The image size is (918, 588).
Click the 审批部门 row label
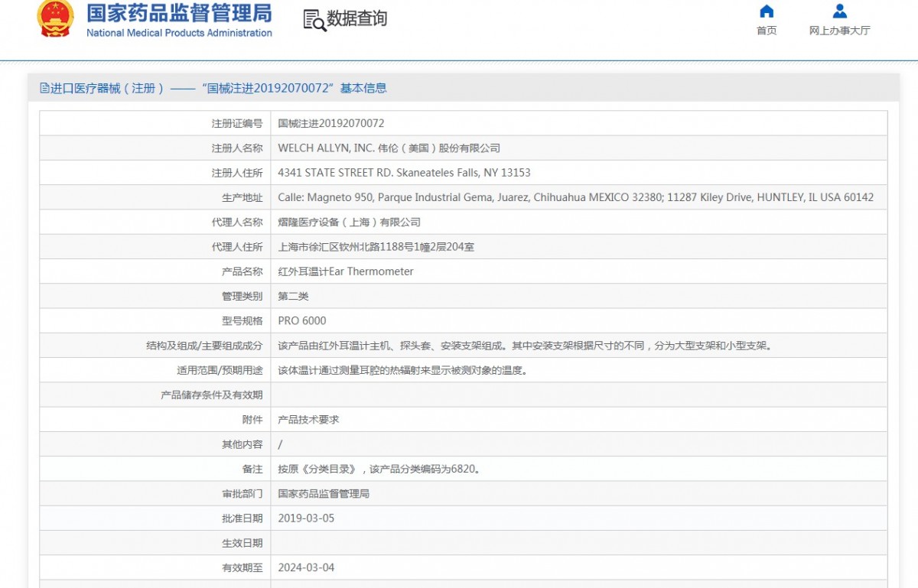point(243,493)
